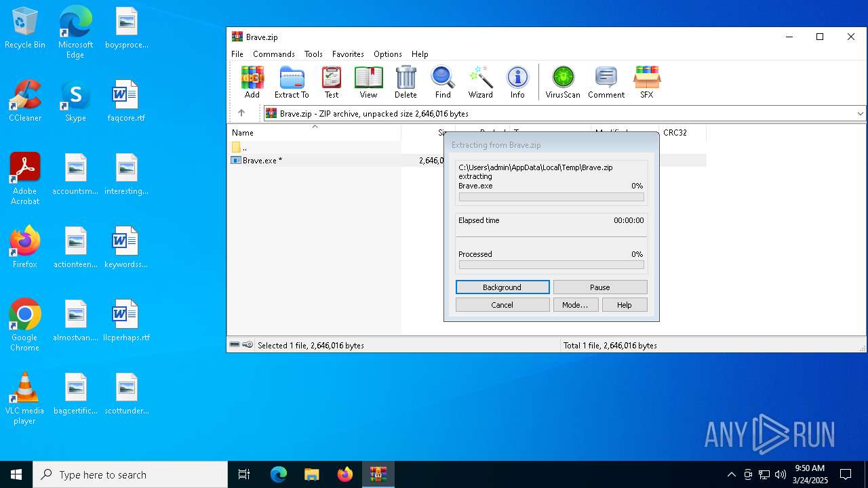This screenshot has height=488, width=868.
Task: Select llcperhaps.rtf desktop file
Action: [x=126, y=321]
